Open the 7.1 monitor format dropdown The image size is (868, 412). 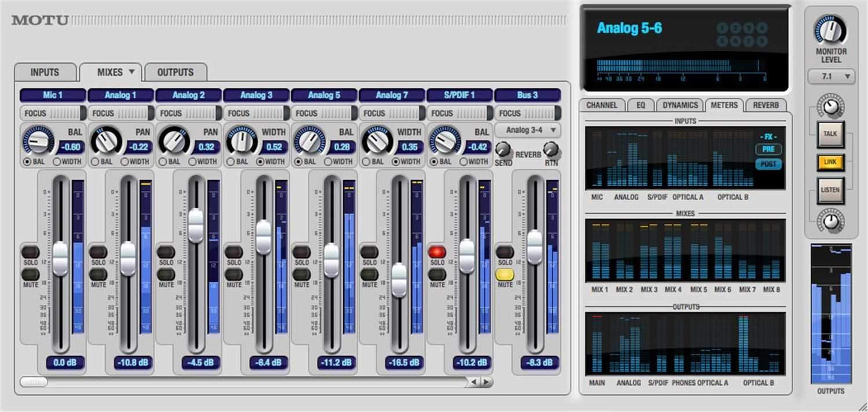831,76
